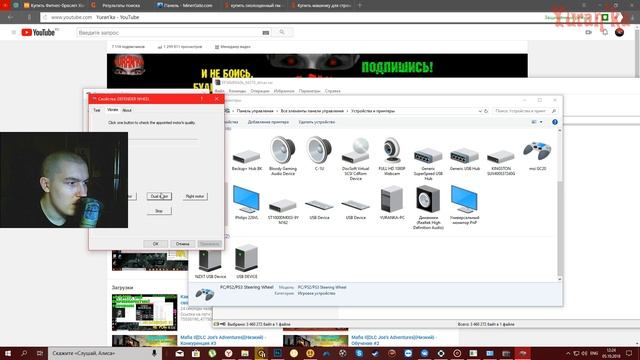Select the Realtek High Definition Audio speakers icon
Screen dimensions: 640x360
[x=428, y=199]
